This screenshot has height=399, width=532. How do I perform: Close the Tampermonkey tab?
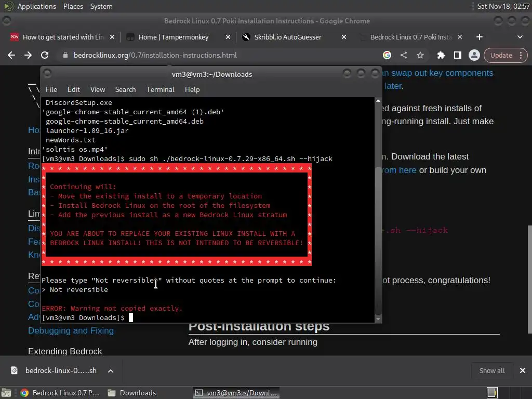tap(228, 37)
